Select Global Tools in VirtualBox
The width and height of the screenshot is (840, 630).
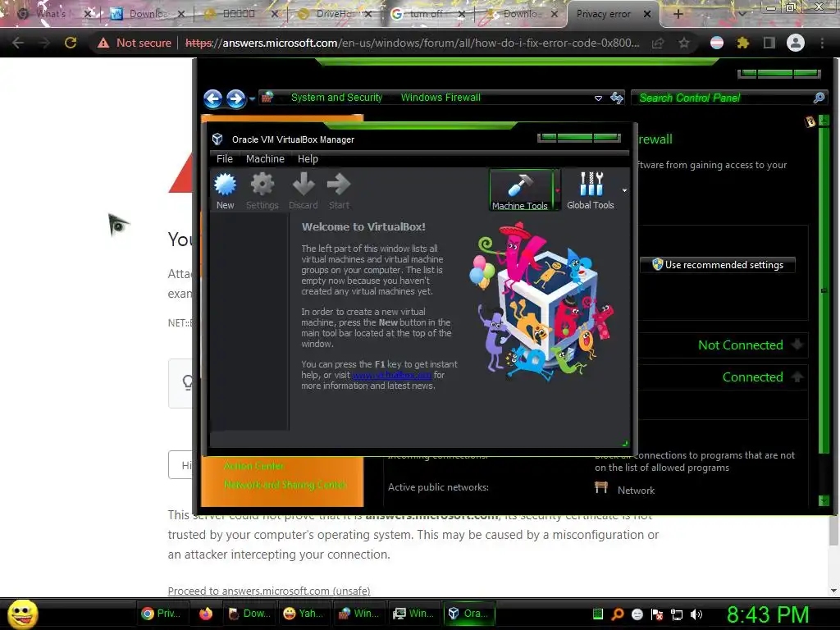591,190
